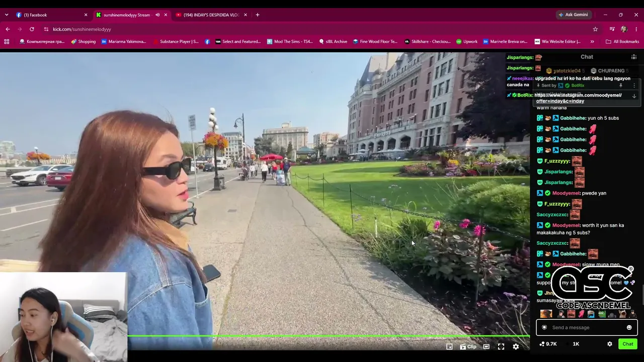
Task: Select the sunshinemelodyyy Stream tab
Action: 131,15
